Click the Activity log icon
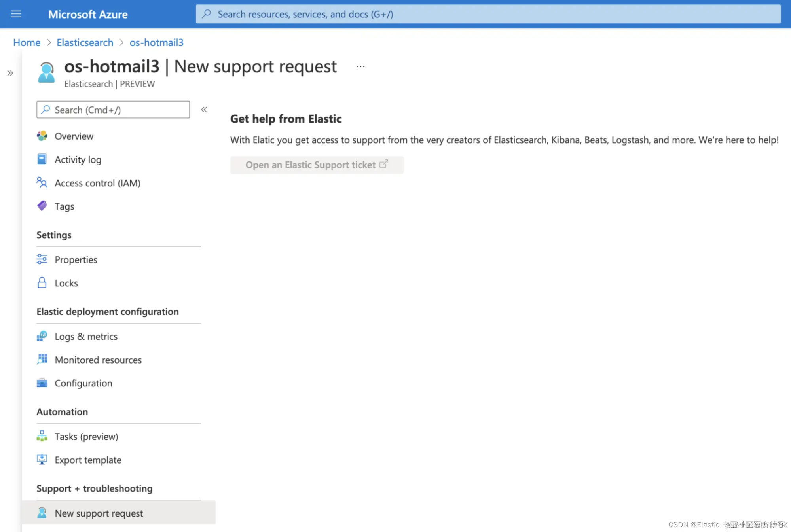791x532 pixels. point(42,159)
